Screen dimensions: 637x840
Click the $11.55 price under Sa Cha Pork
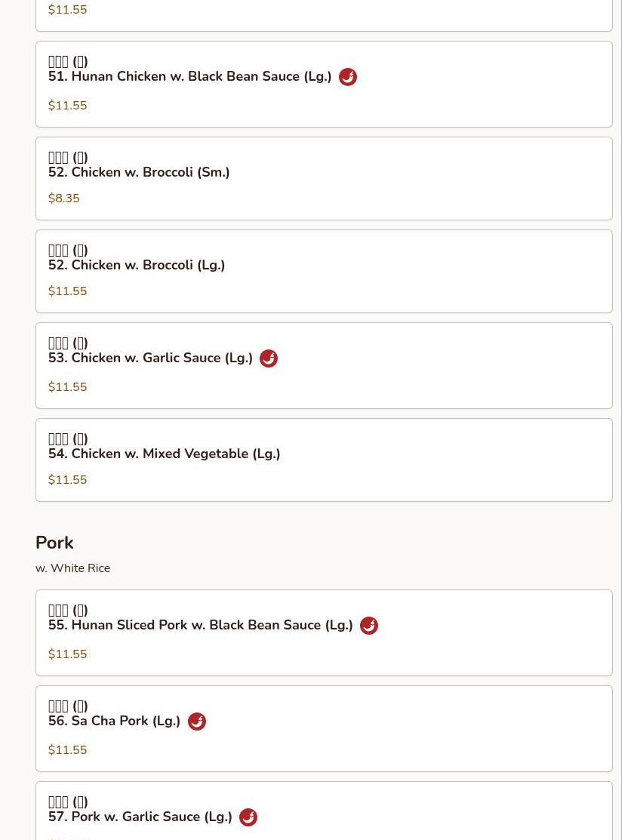pyautogui.click(x=67, y=750)
